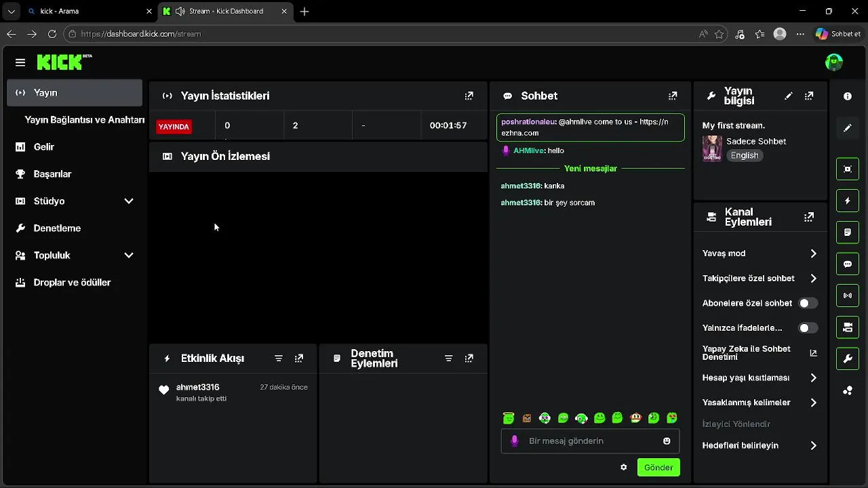Toggle moderation actions note widget in right rail

848,232
